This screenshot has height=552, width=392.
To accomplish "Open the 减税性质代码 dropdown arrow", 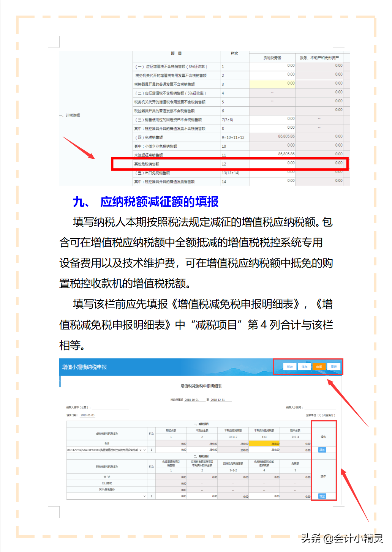I will click(x=145, y=450).
